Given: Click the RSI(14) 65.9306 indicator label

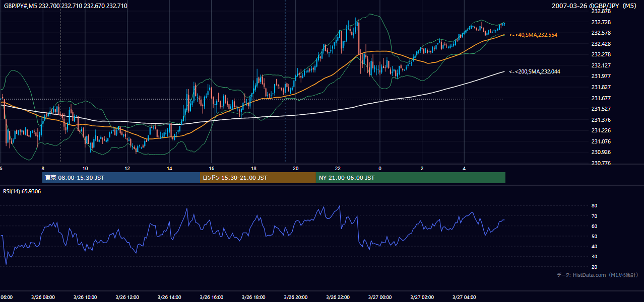Looking at the screenshot, I should tap(22, 191).
